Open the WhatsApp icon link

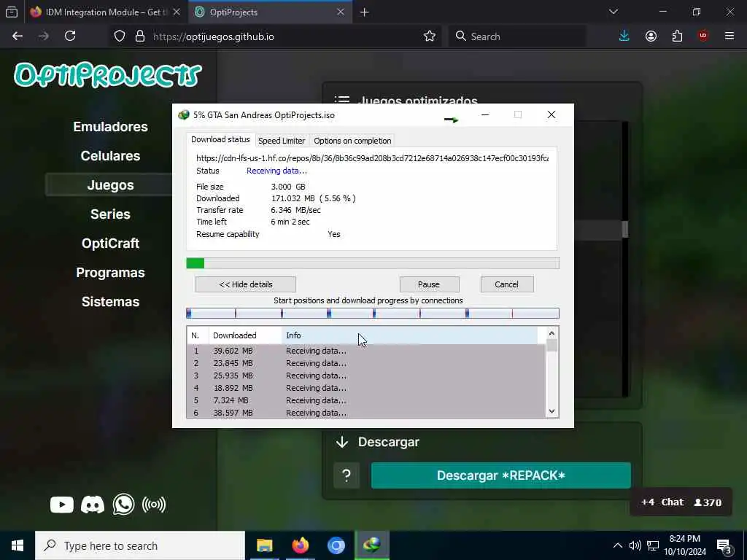coord(123,505)
